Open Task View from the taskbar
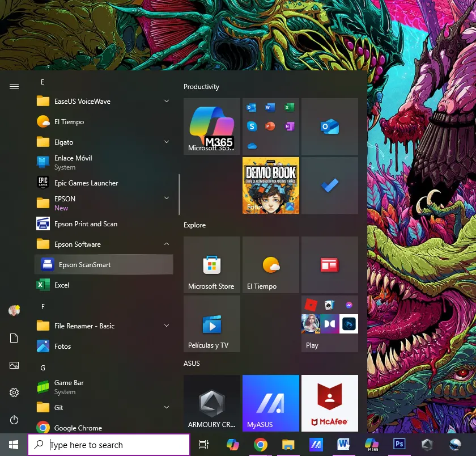 (203, 445)
